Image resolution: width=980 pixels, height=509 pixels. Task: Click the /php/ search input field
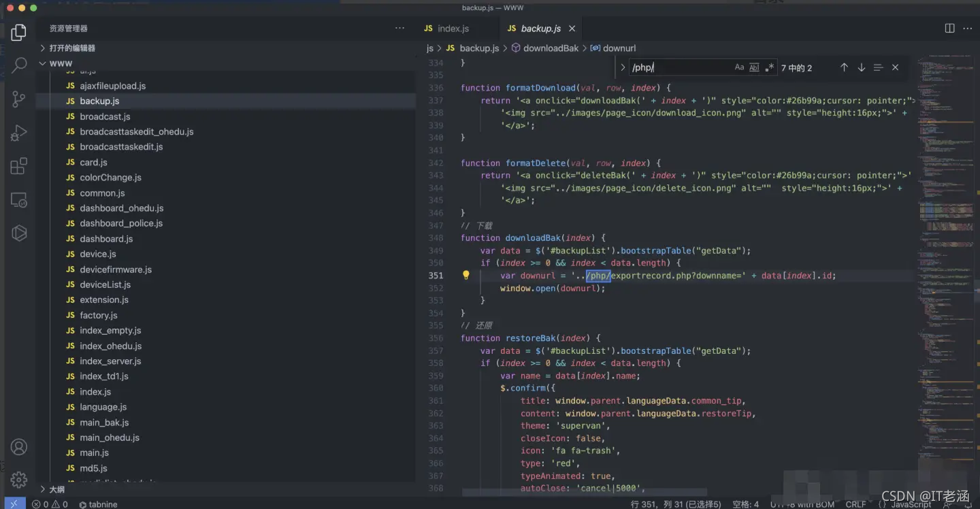(x=679, y=67)
